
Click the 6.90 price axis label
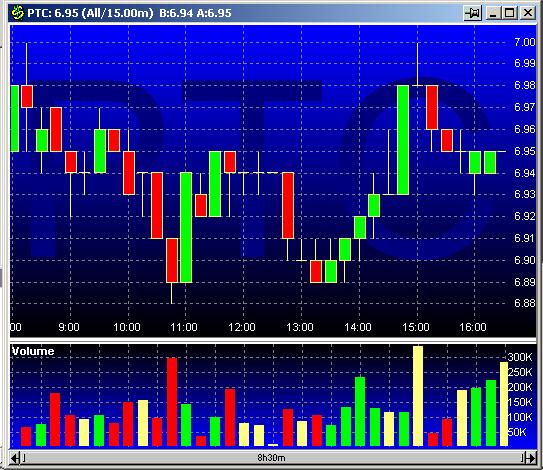click(x=525, y=260)
